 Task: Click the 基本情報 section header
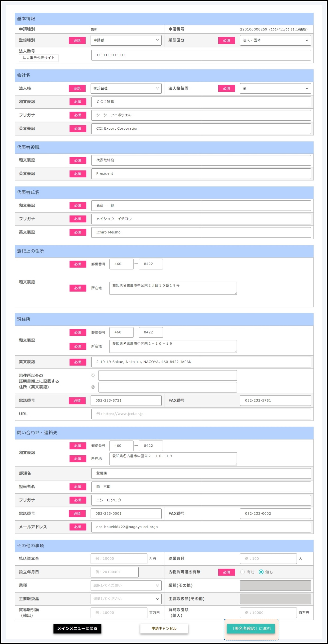coord(164,19)
